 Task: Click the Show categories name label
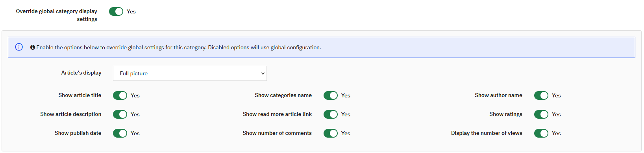[283, 95]
